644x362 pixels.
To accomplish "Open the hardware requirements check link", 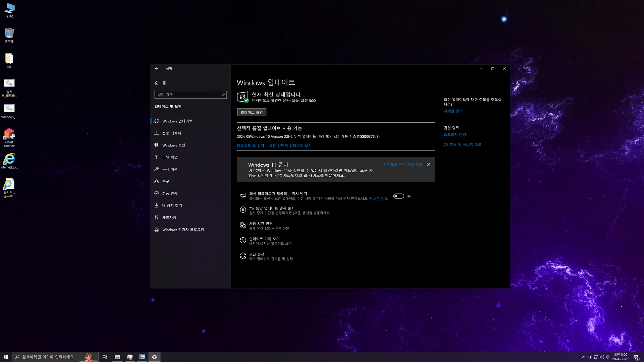I will (402, 165).
